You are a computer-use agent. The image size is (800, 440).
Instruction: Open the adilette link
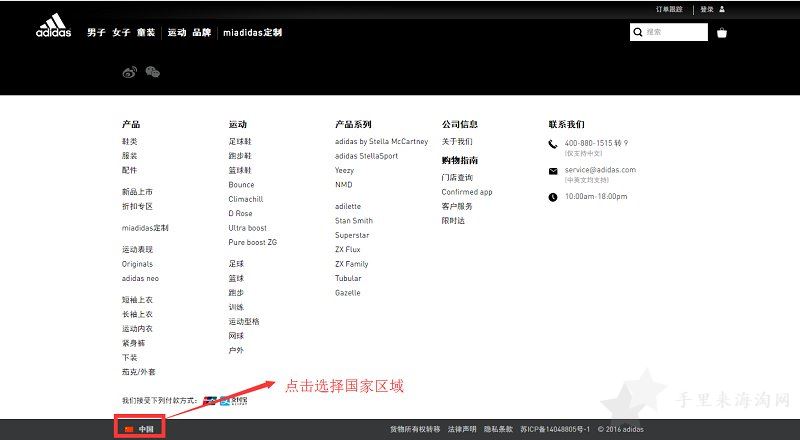pyautogui.click(x=348, y=206)
